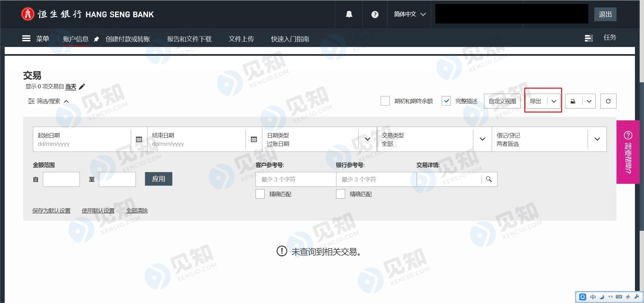This screenshot has width=644, height=303.
Task: Click the 全部清除 link
Action: click(137, 211)
